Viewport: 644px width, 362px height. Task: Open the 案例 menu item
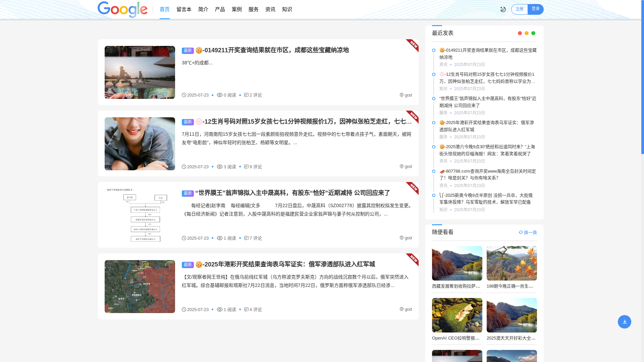[237, 9]
